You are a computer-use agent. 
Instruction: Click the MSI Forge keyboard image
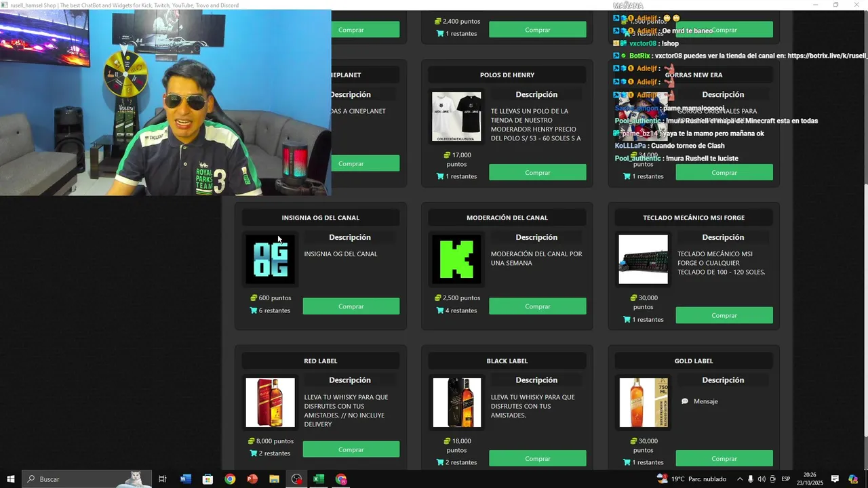click(644, 260)
